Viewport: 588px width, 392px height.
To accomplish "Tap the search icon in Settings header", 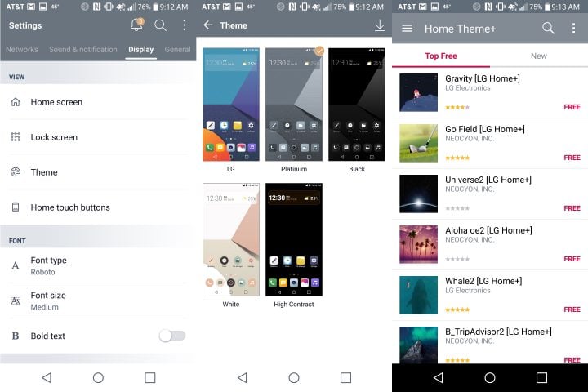I will (x=161, y=25).
